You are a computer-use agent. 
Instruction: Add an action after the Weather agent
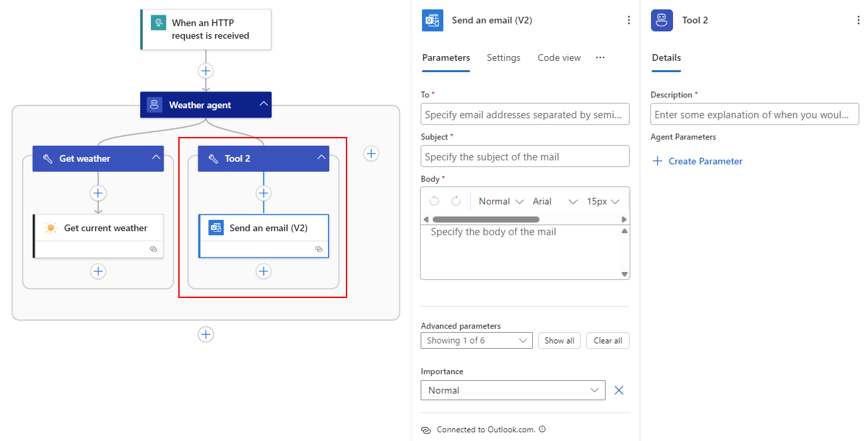point(206,335)
